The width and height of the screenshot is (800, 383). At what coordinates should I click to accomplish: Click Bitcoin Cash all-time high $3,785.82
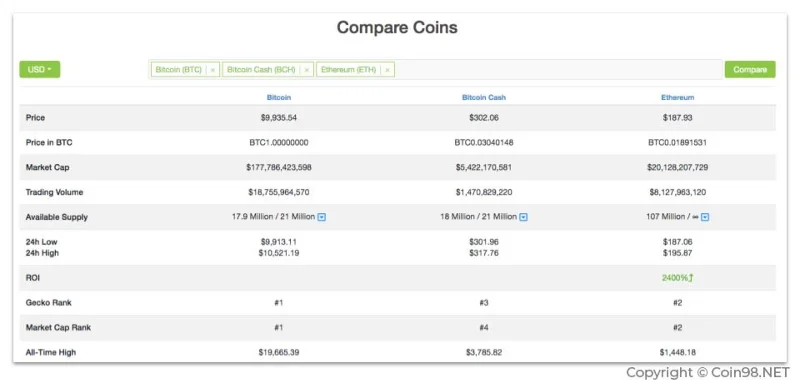coord(484,352)
